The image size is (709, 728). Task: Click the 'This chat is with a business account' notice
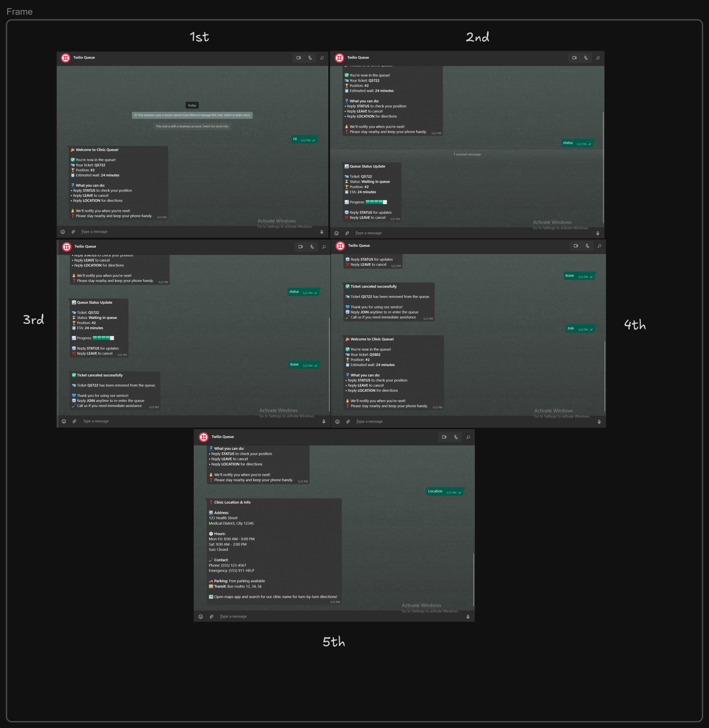click(x=192, y=126)
